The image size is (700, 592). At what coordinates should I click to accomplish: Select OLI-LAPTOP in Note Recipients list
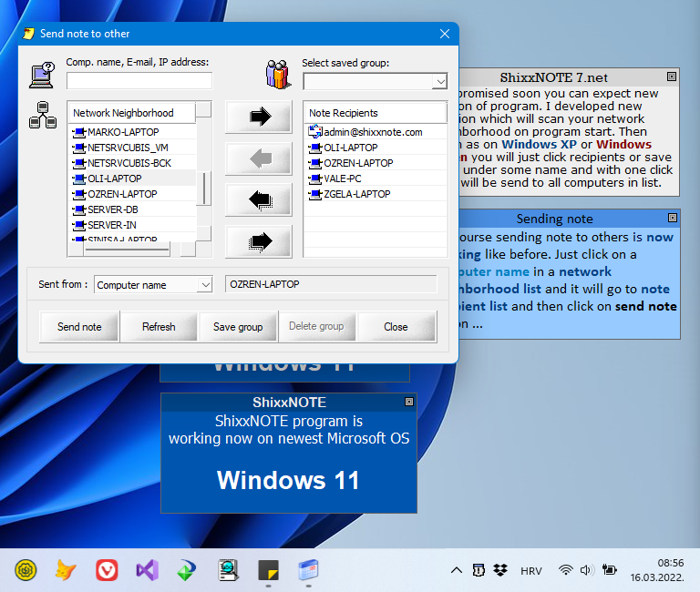point(376,148)
